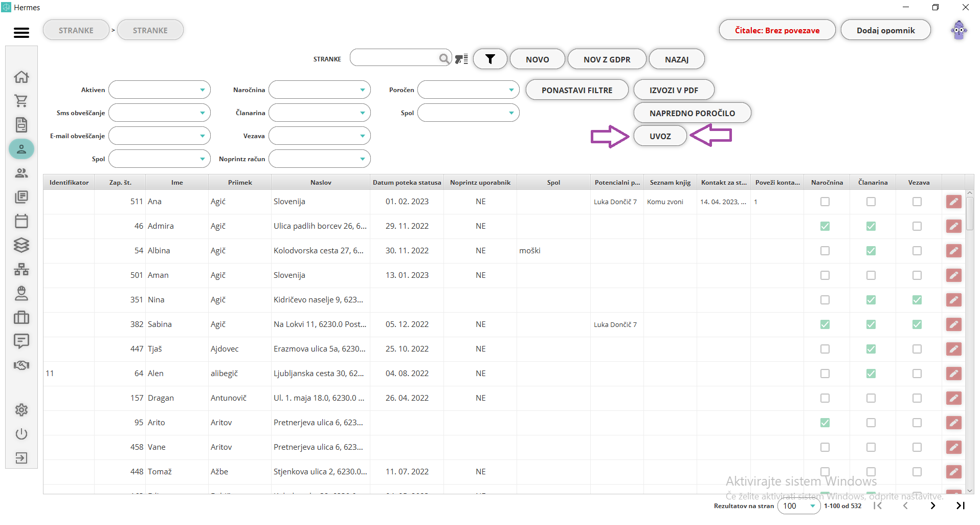Open the briefcase sidebar icon
980x525 pixels.
point(21,317)
